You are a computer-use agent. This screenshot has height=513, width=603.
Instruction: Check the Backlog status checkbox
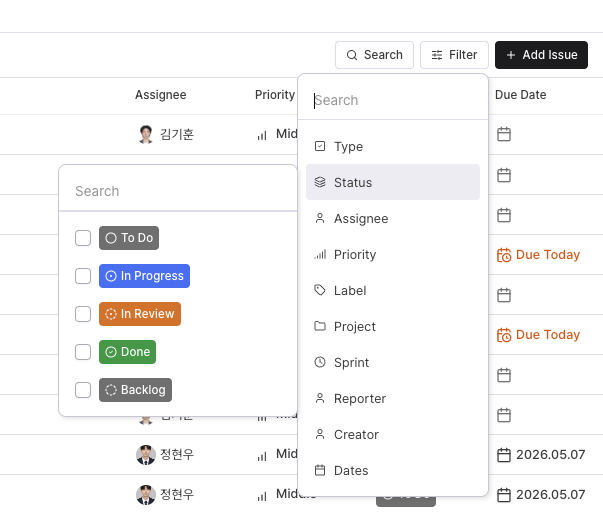click(x=83, y=390)
